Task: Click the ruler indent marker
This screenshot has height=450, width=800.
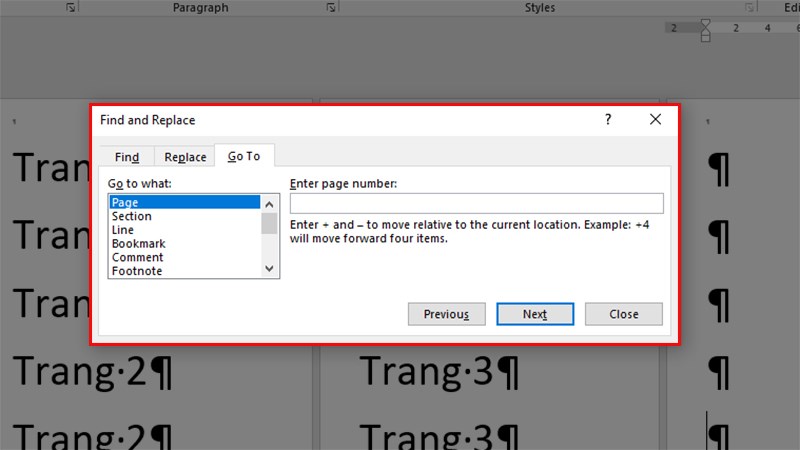Action: coord(705,30)
